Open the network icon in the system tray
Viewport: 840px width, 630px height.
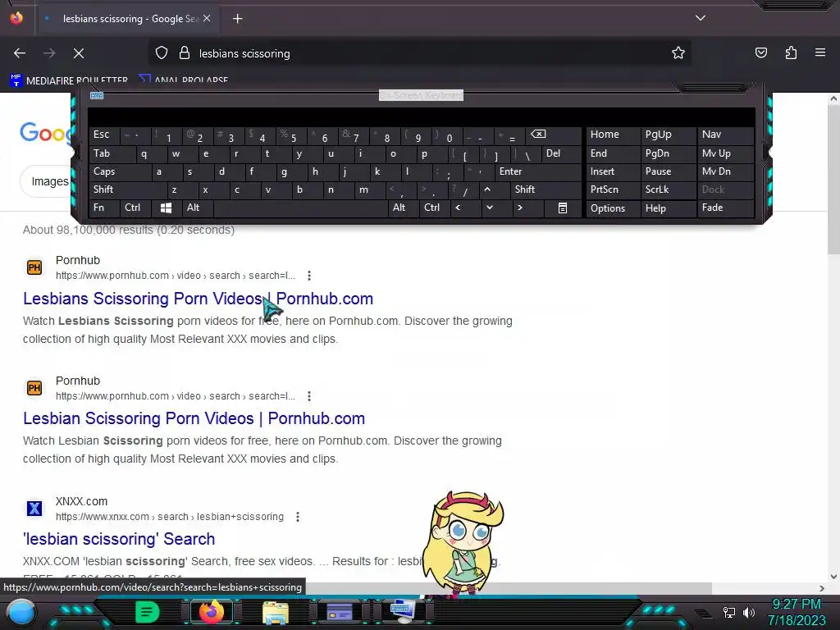coord(729,612)
